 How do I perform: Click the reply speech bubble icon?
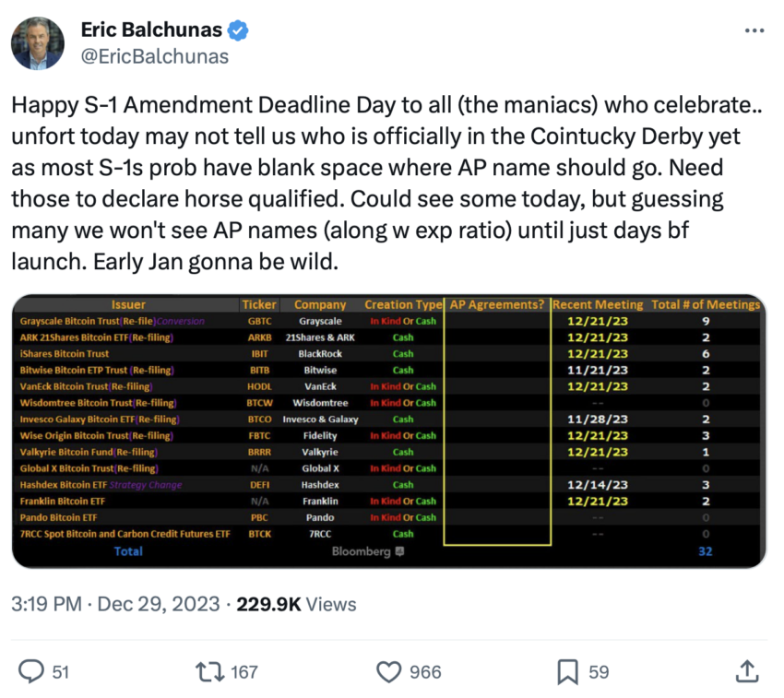coord(31,671)
